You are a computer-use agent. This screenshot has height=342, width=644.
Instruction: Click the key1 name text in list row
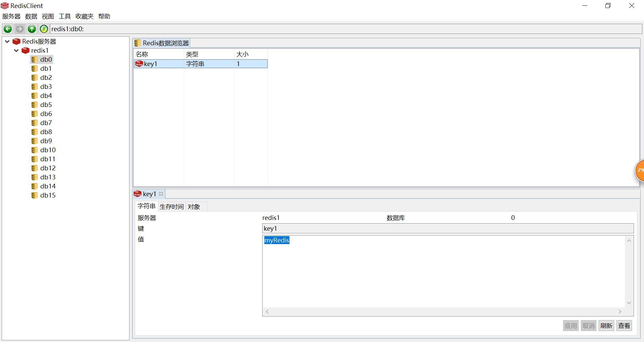151,64
